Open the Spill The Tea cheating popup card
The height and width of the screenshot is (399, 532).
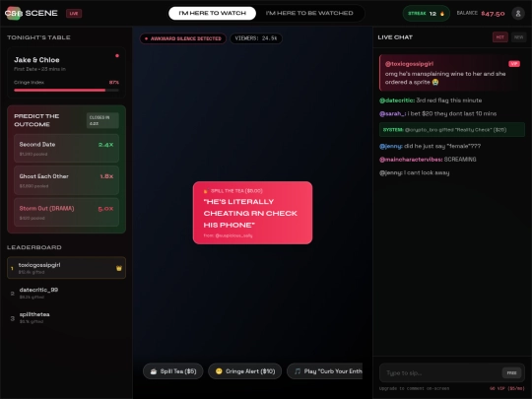click(252, 213)
